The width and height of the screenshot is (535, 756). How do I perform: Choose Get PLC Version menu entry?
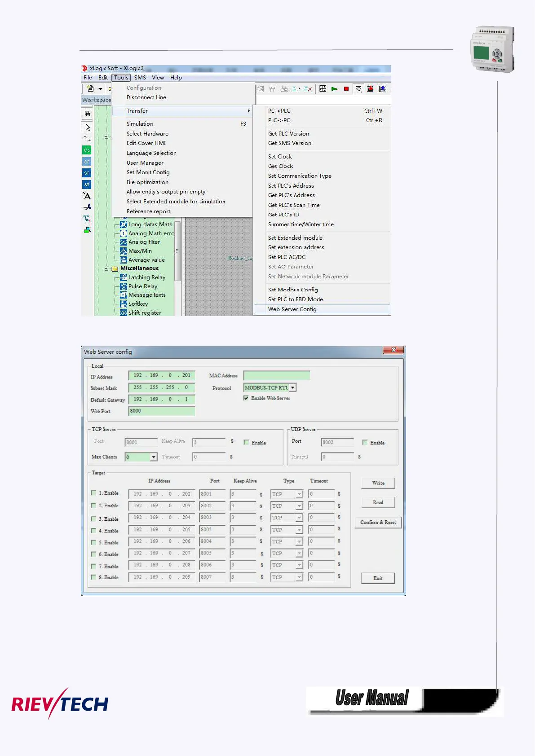coord(322,134)
